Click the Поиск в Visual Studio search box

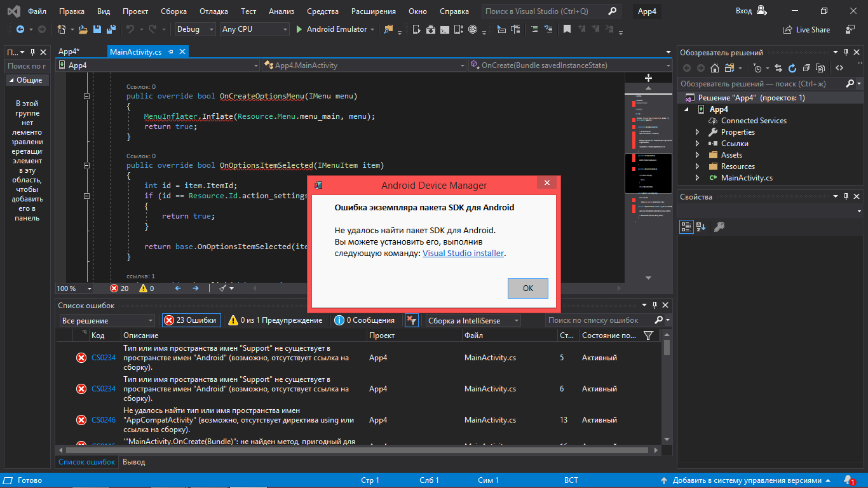pos(551,11)
